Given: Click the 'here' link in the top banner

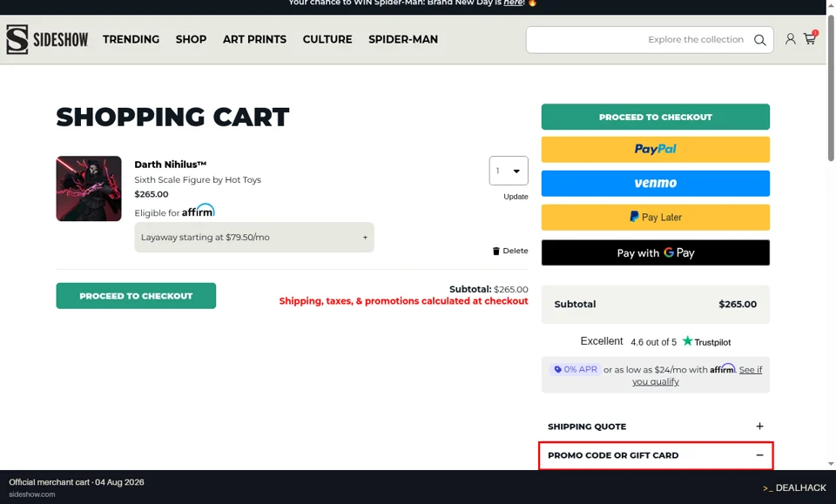Looking at the screenshot, I should coord(514,3).
